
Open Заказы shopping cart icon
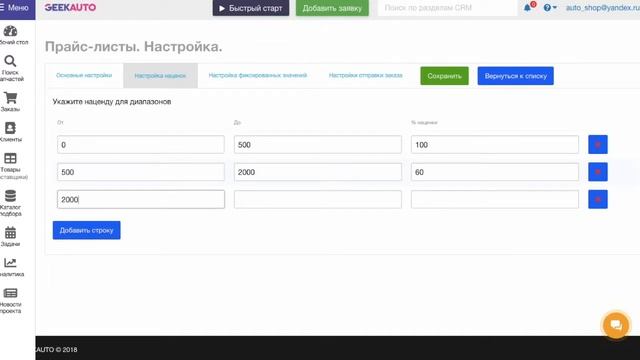(11, 98)
